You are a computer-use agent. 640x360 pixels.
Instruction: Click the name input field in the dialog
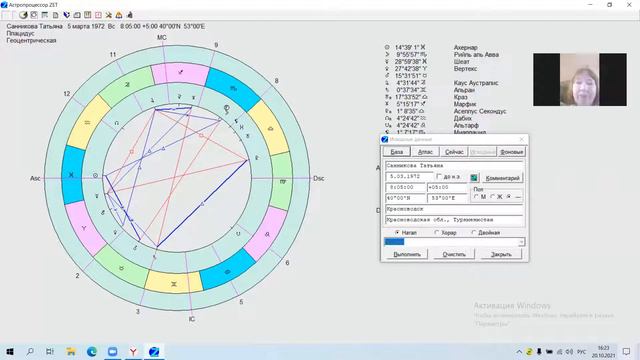[454, 166]
